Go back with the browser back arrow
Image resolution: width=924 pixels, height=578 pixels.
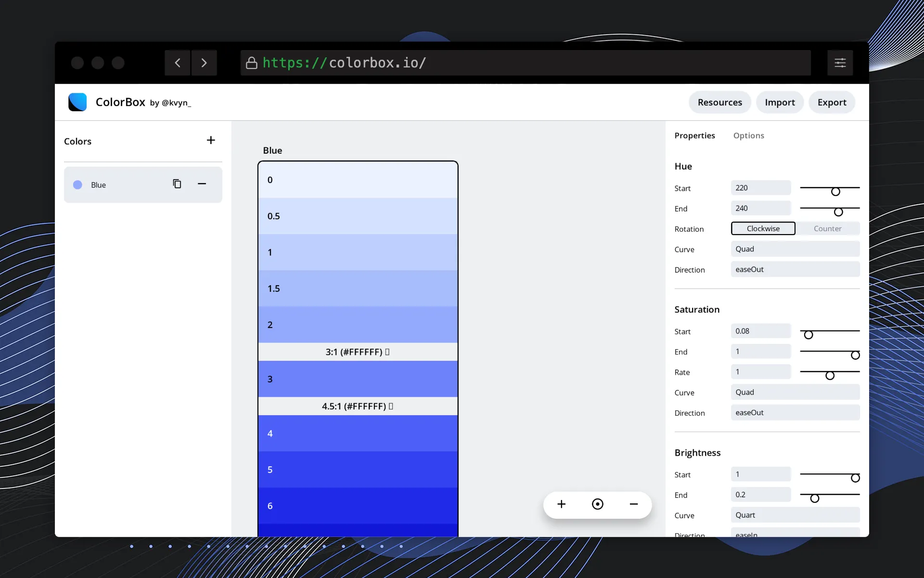[x=178, y=63]
